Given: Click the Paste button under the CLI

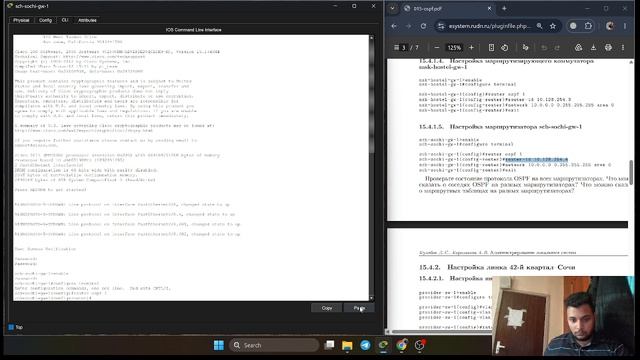Looking at the screenshot, I should (x=359, y=308).
